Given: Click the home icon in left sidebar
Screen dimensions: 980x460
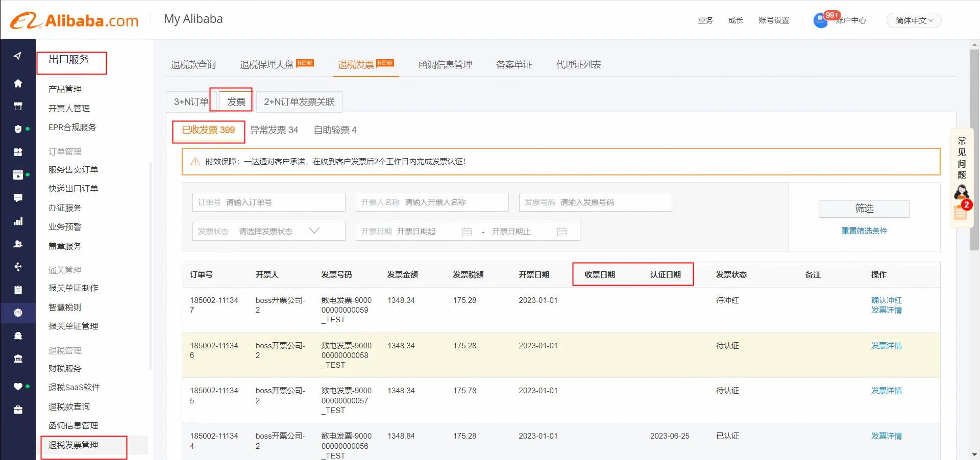Looking at the screenshot, I should point(18,83).
